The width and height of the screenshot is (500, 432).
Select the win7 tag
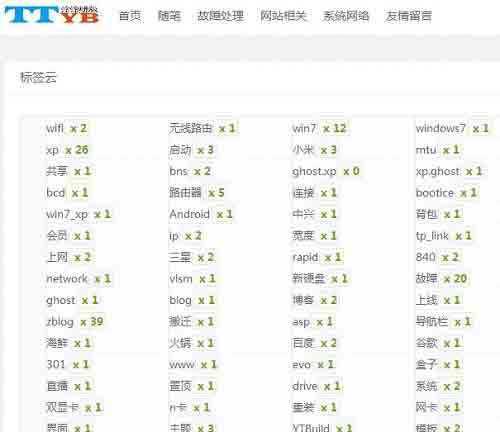(304, 128)
